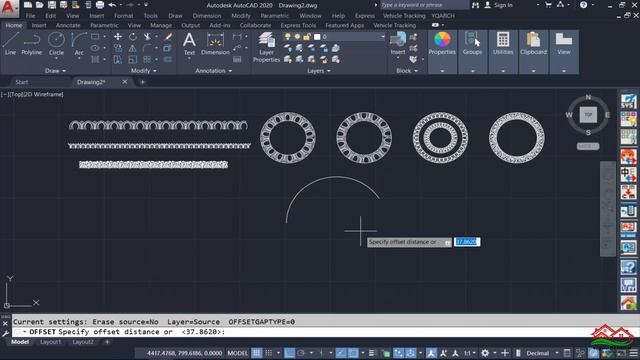Screen dimensions: 640x360
Task: Activate the Move tool
Action: click(118, 37)
